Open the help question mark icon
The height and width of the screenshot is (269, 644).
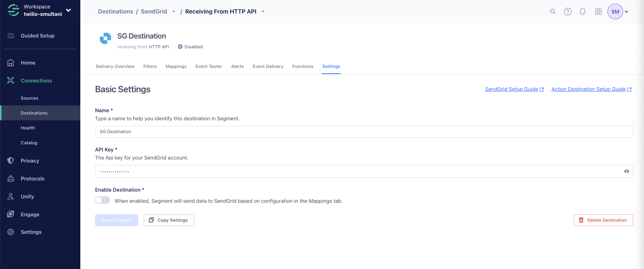point(568,11)
